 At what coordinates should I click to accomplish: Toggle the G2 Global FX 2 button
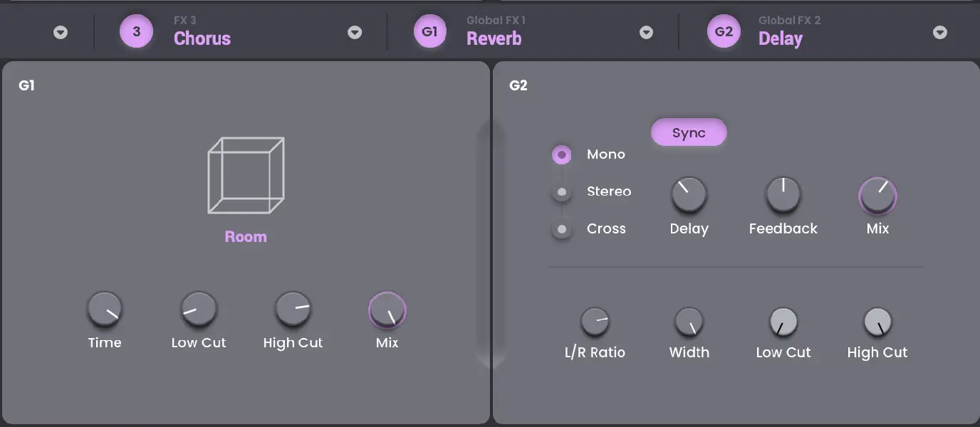(724, 32)
